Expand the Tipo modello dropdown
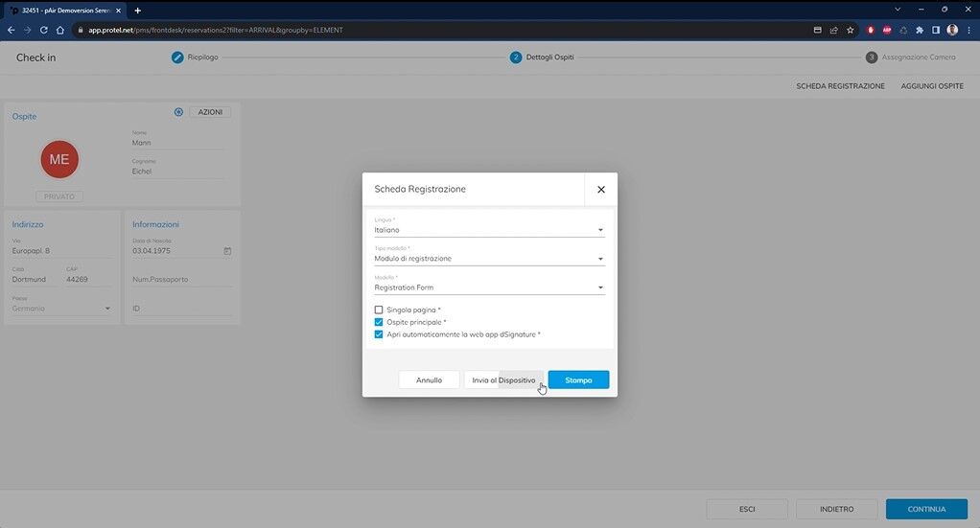 click(x=489, y=259)
